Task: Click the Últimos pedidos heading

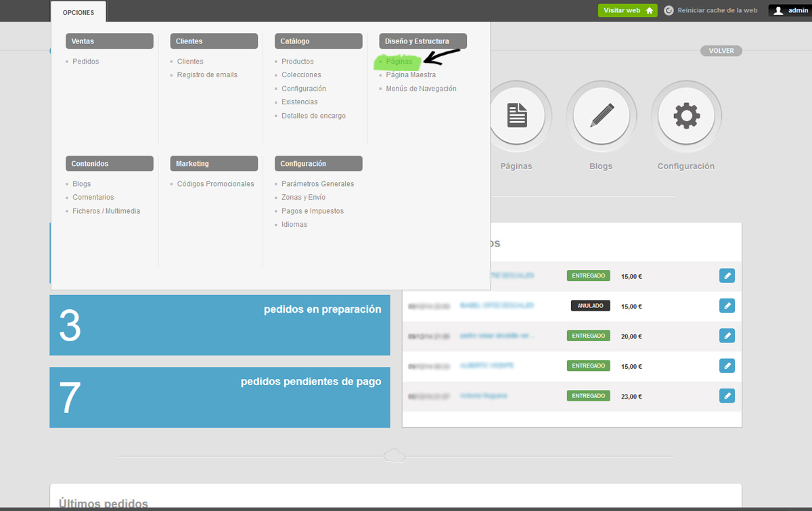Action: click(x=104, y=504)
